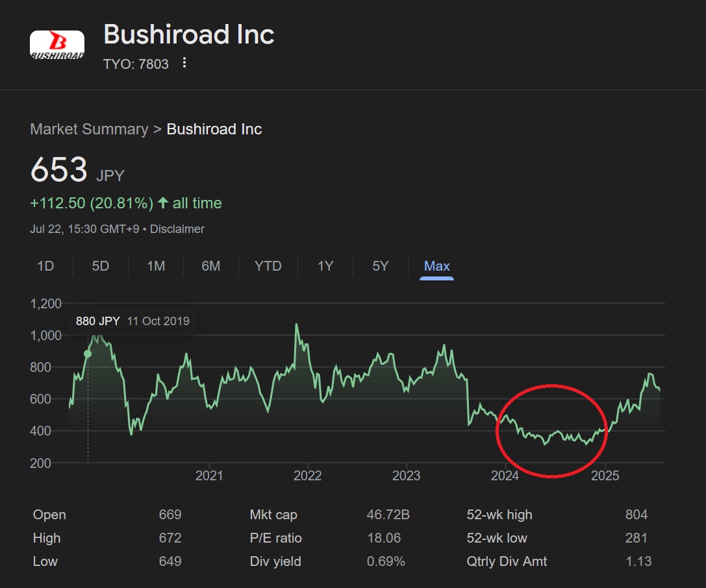Click the Qtrly Div Amt value 1.13
706x588 pixels.
(x=638, y=561)
